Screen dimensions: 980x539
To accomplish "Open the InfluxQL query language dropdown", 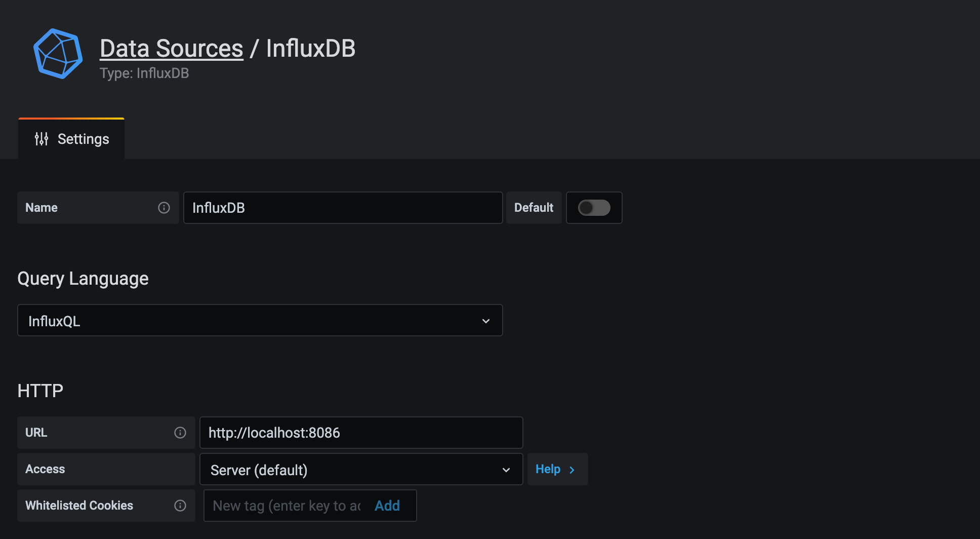I will click(260, 320).
